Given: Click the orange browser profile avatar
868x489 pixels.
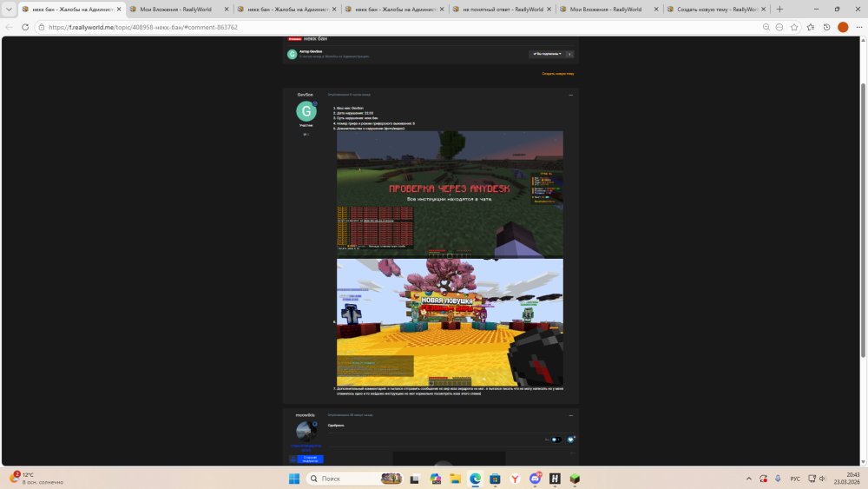Looking at the screenshot, I should click(843, 27).
